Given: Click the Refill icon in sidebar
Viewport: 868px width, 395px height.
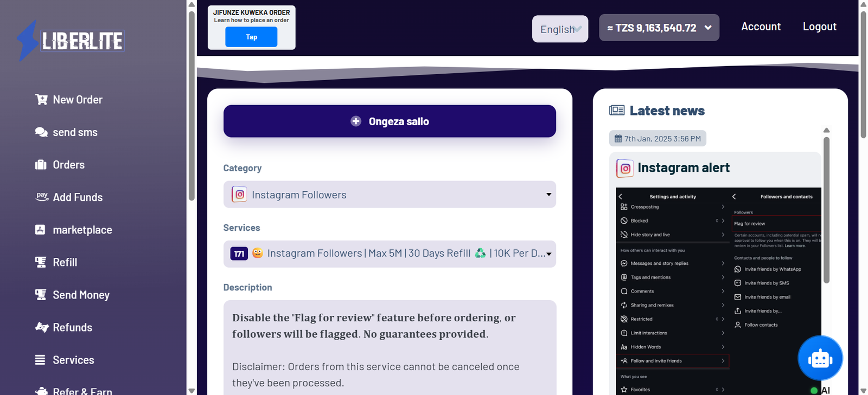Looking at the screenshot, I should tap(41, 262).
